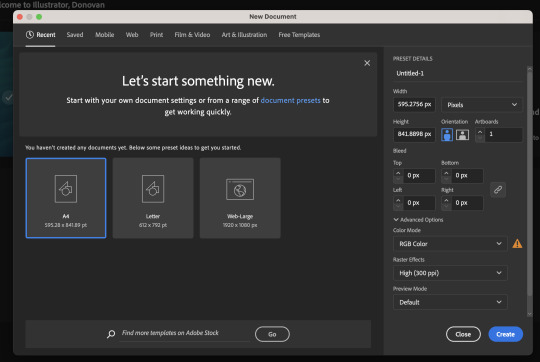Viewport: 540px width, 362px height.
Task: Click the Left bleed field
Action: click(x=418, y=203)
